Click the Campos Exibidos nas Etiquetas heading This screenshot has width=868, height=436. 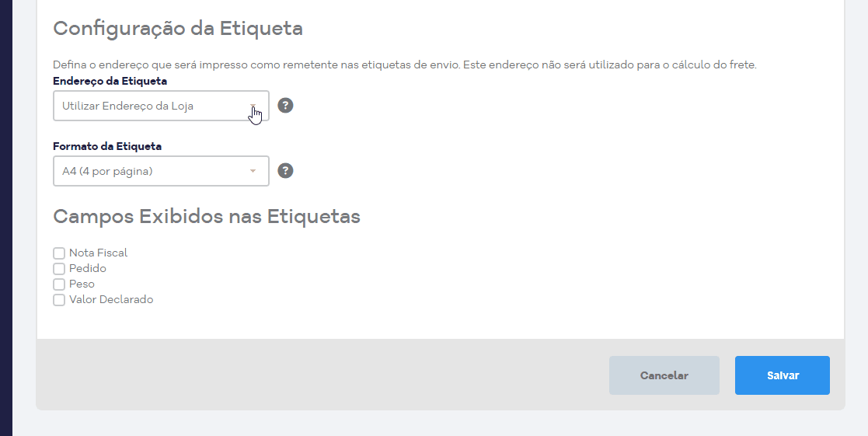tap(207, 216)
